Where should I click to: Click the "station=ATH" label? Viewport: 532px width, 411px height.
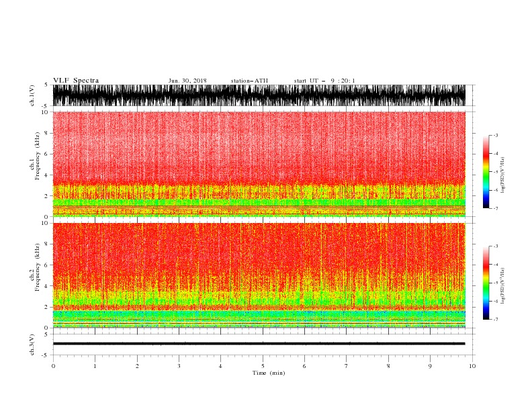249,81
